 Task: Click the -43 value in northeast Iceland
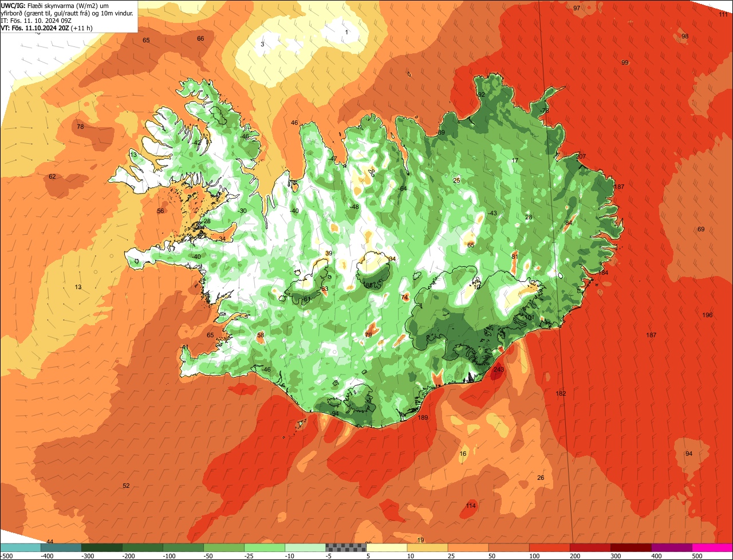tap(492, 213)
